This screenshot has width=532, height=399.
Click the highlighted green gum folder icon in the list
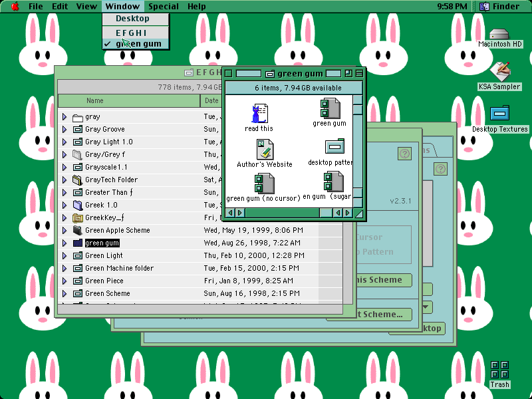pyautogui.click(x=78, y=243)
